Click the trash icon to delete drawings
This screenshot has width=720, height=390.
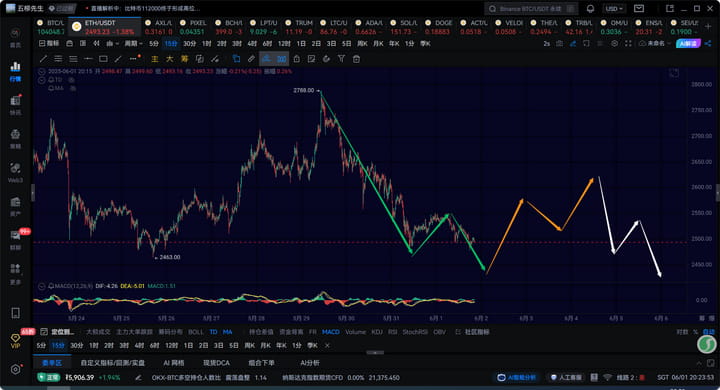point(356,59)
